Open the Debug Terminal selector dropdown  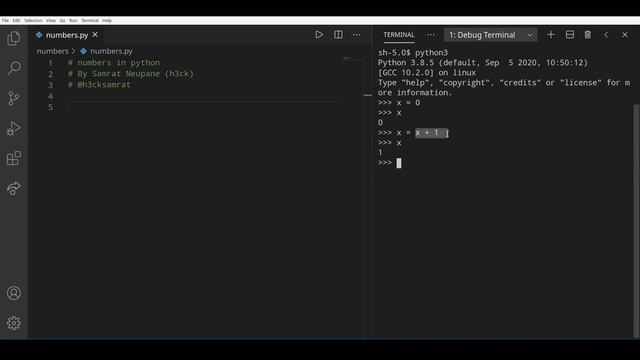point(490,35)
